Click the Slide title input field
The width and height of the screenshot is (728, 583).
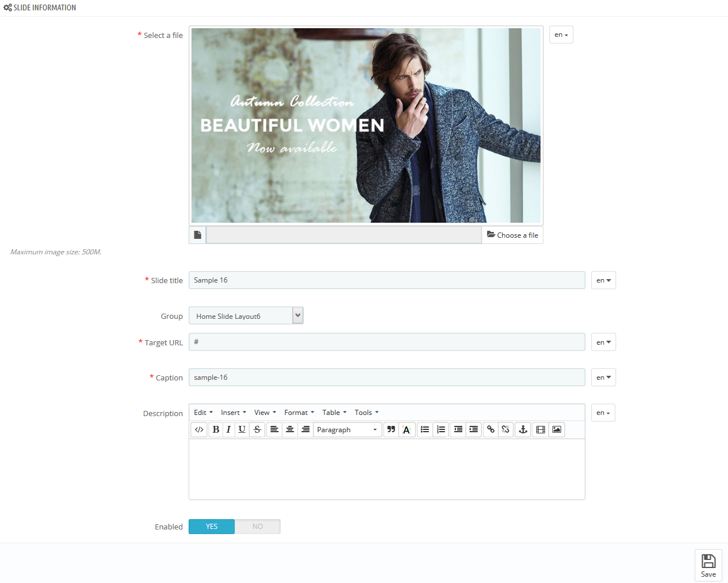click(x=387, y=280)
